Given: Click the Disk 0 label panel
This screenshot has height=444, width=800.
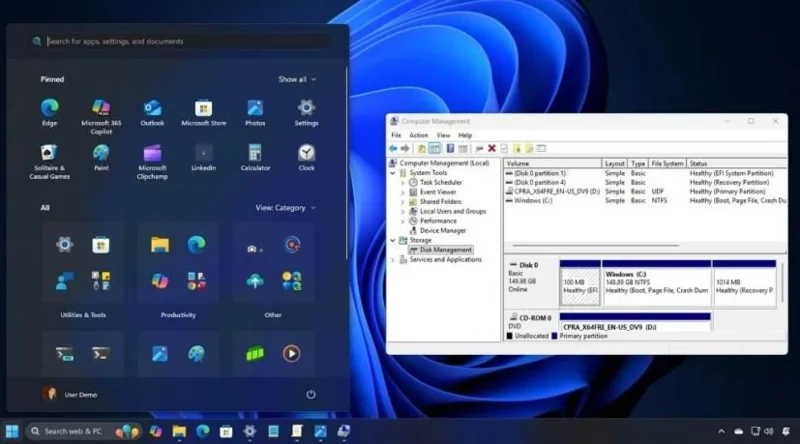Looking at the screenshot, I should click(531, 282).
